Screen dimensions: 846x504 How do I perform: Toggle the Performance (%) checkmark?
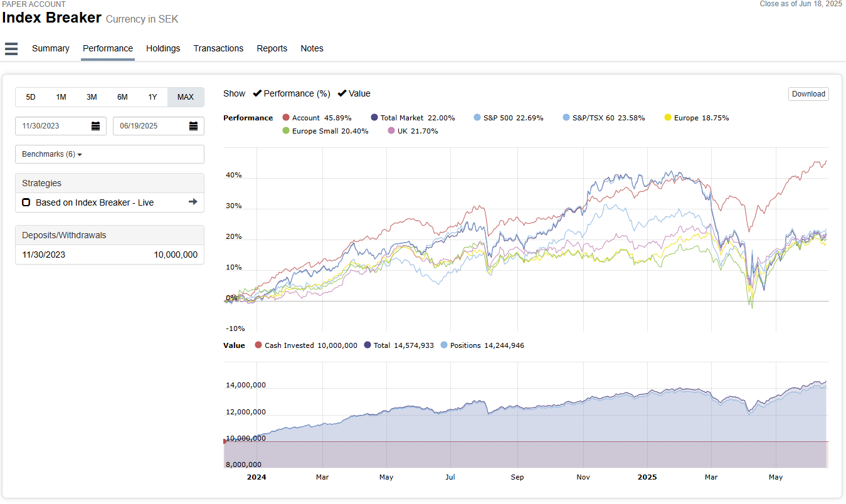(x=257, y=93)
